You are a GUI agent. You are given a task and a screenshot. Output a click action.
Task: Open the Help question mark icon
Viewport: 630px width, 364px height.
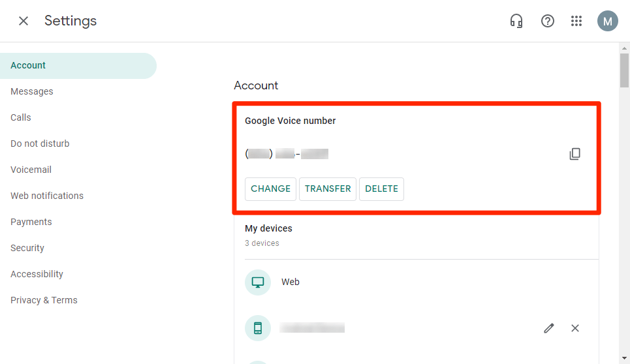coord(548,21)
